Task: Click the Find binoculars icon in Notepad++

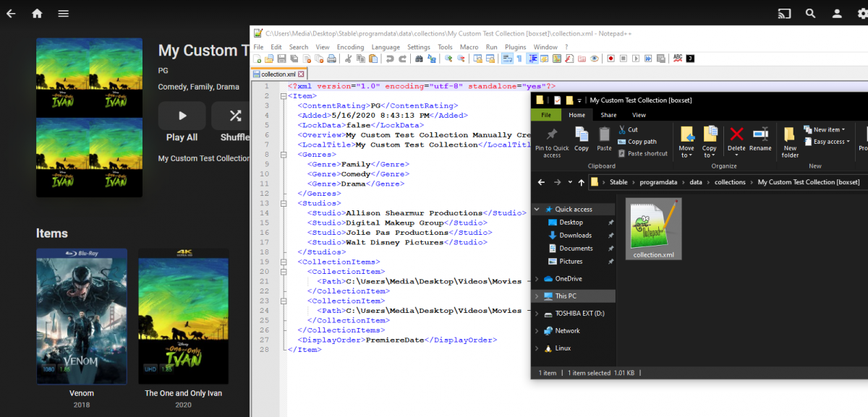Action: (417, 59)
